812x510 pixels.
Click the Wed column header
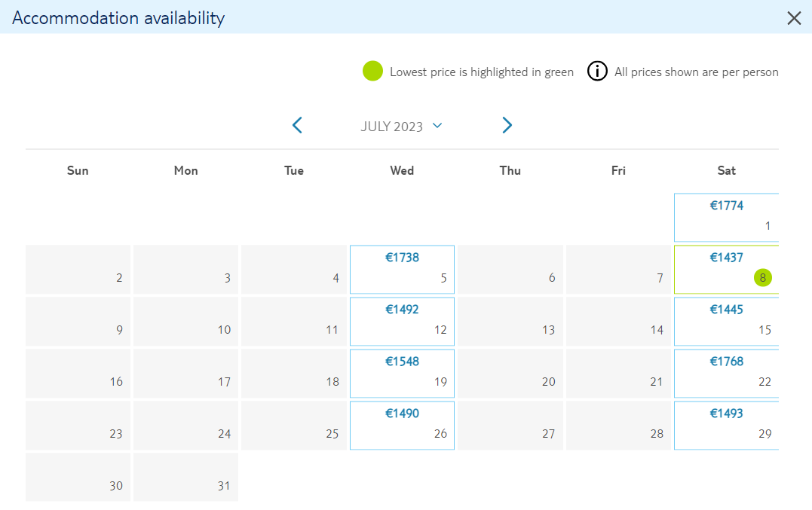point(402,171)
